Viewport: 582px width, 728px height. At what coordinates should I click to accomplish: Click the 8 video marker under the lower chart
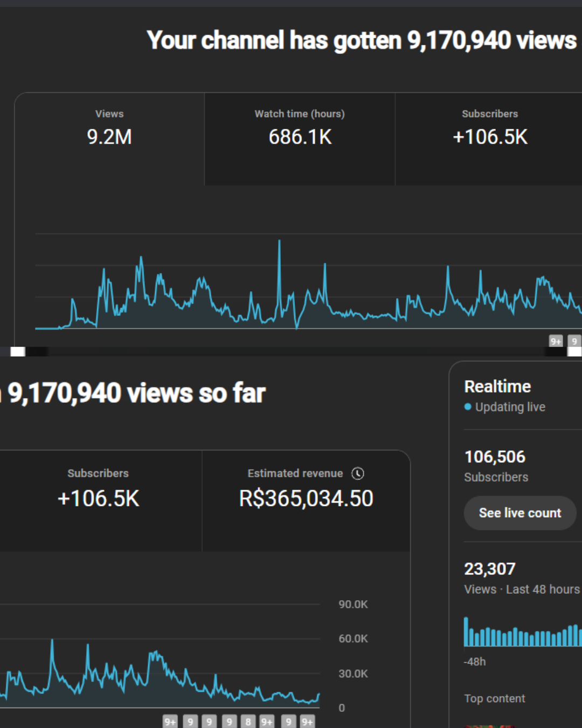[x=248, y=722]
